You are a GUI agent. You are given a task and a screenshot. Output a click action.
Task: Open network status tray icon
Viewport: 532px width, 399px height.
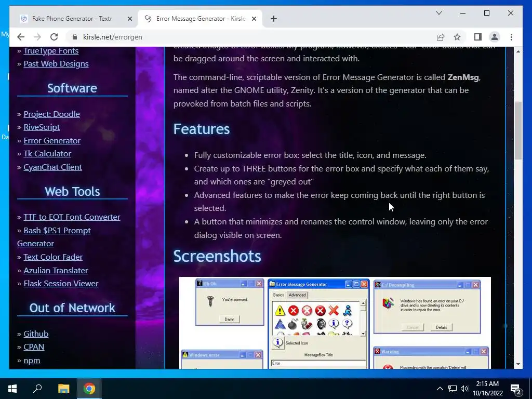pos(453,389)
